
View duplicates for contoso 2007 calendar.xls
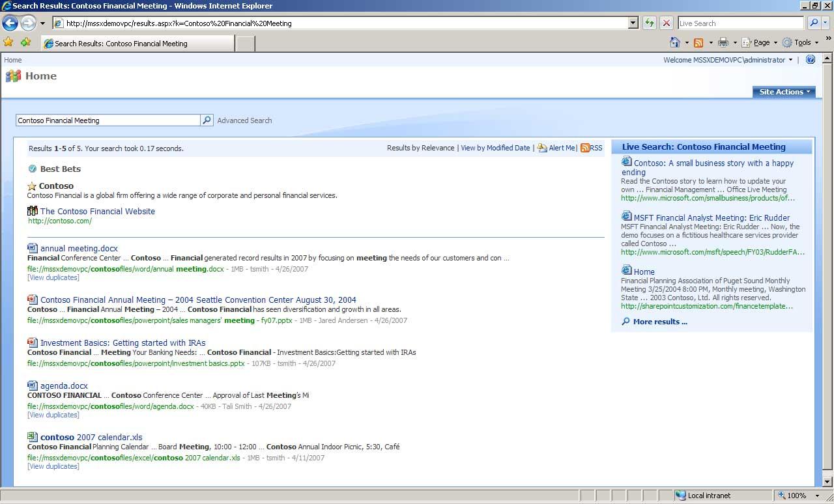click(x=53, y=466)
